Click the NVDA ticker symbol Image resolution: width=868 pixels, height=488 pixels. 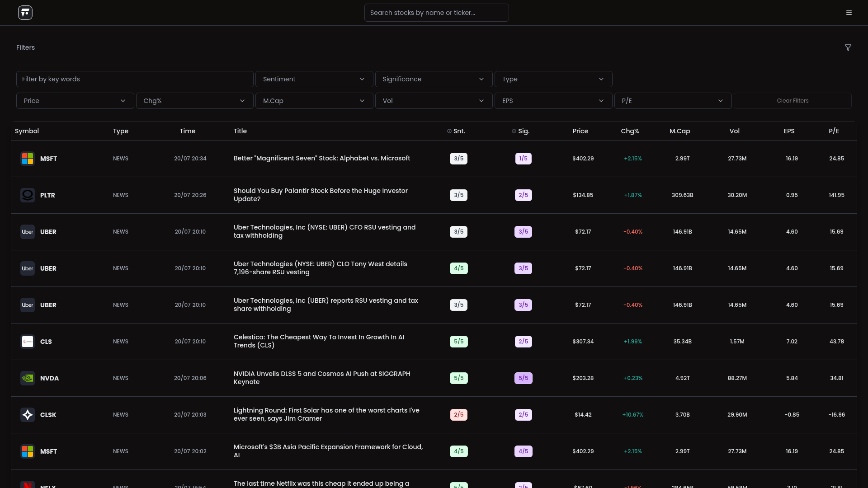coord(49,378)
